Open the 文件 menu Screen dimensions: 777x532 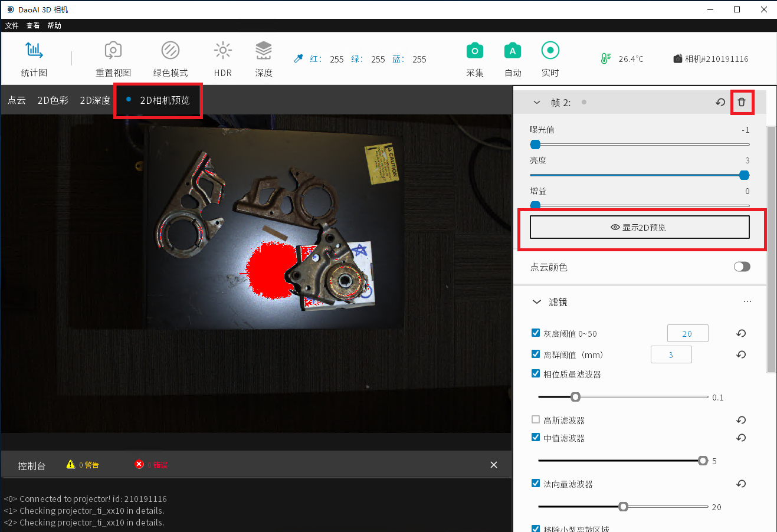click(x=12, y=25)
